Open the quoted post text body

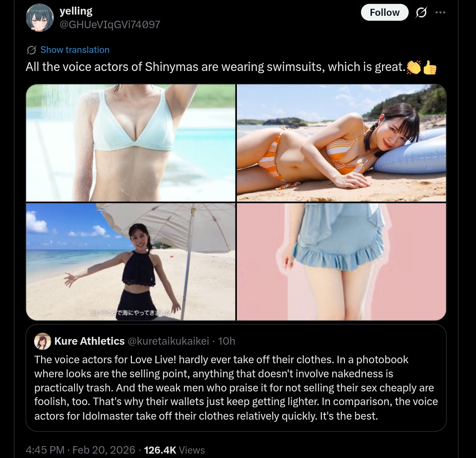click(x=236, y=387)
